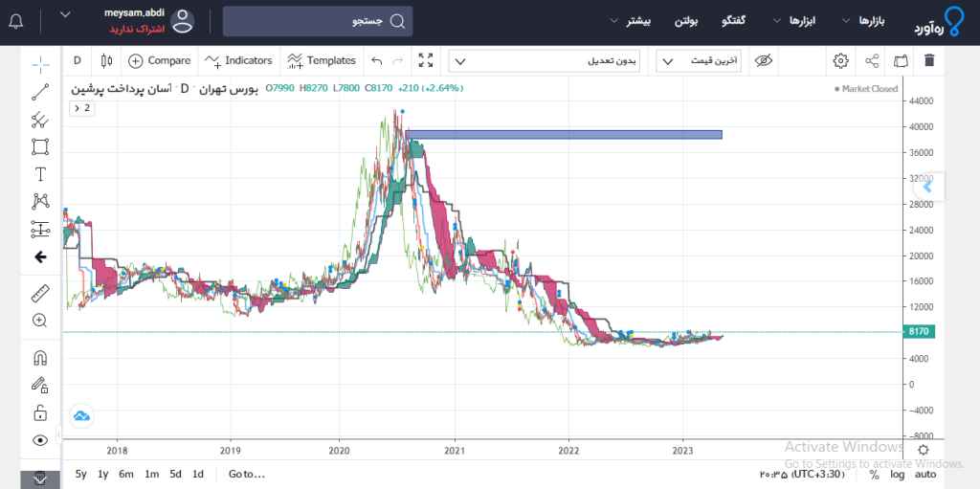Image resolution: width=980 pixels, height=489 pixels.
Task: Select the pitchfork drawing tool
Action: tap(40, 120)
